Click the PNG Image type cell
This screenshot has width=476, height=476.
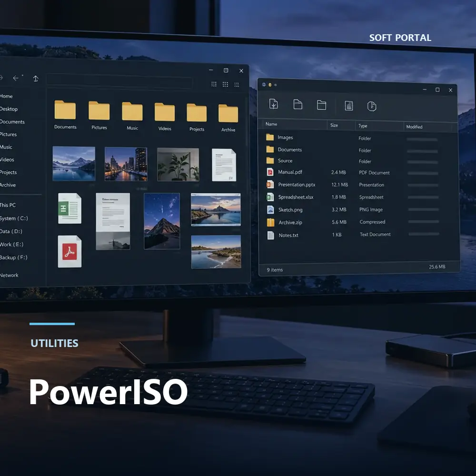[x=371, y=210]
